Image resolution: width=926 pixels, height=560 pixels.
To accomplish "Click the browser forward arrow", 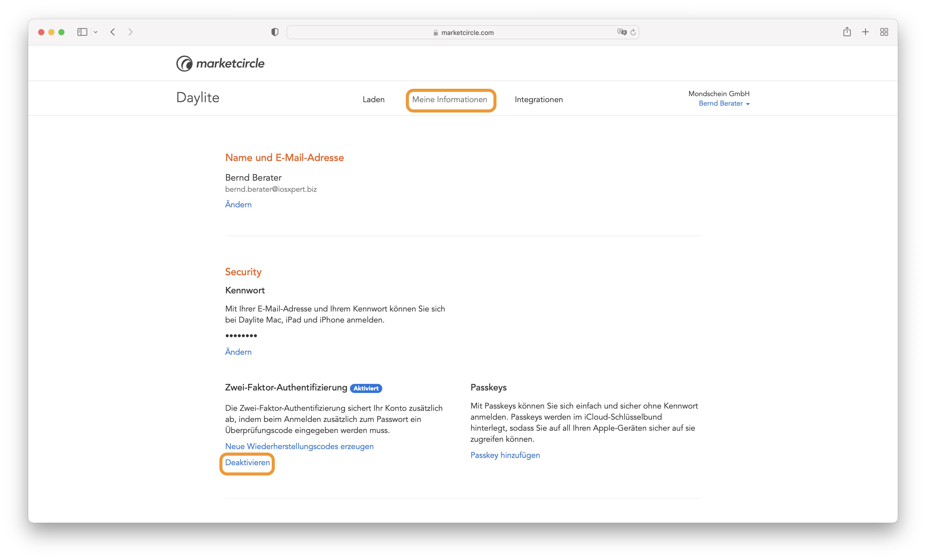I will click(x=130, y=32).
